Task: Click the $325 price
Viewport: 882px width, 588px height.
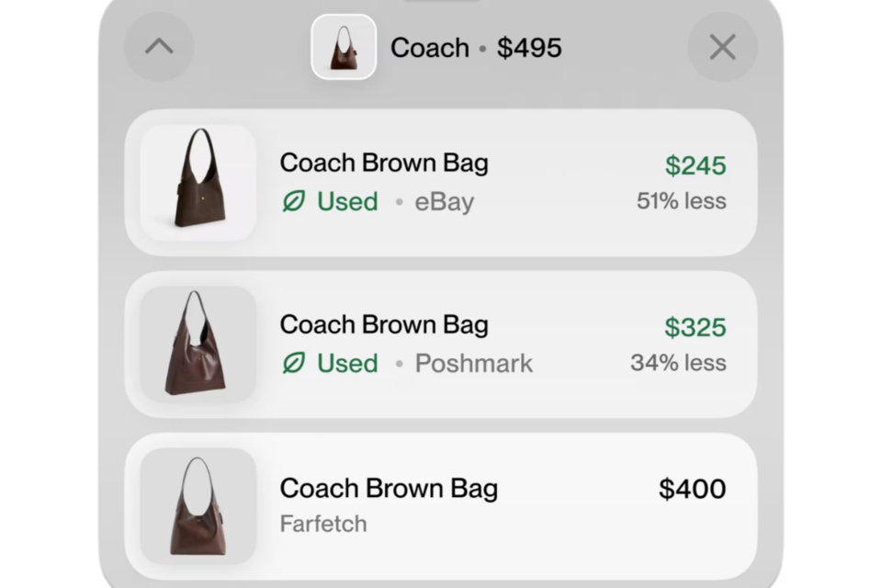Action: 695,328
